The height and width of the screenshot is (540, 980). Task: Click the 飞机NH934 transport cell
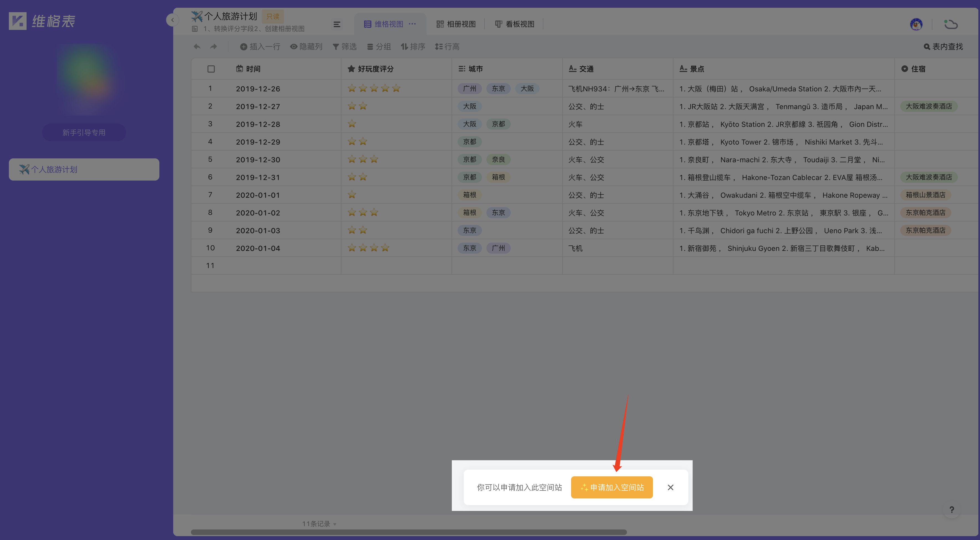point(618,89)
